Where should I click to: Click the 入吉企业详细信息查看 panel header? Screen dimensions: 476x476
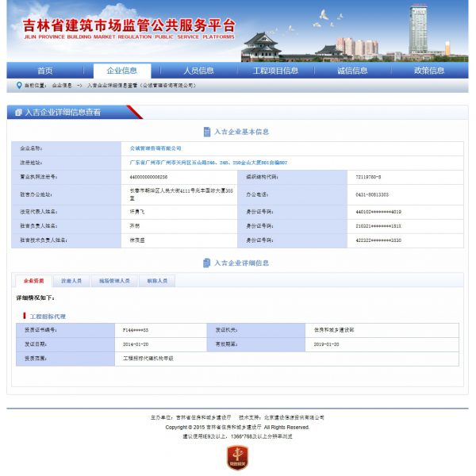coord(63,113)
